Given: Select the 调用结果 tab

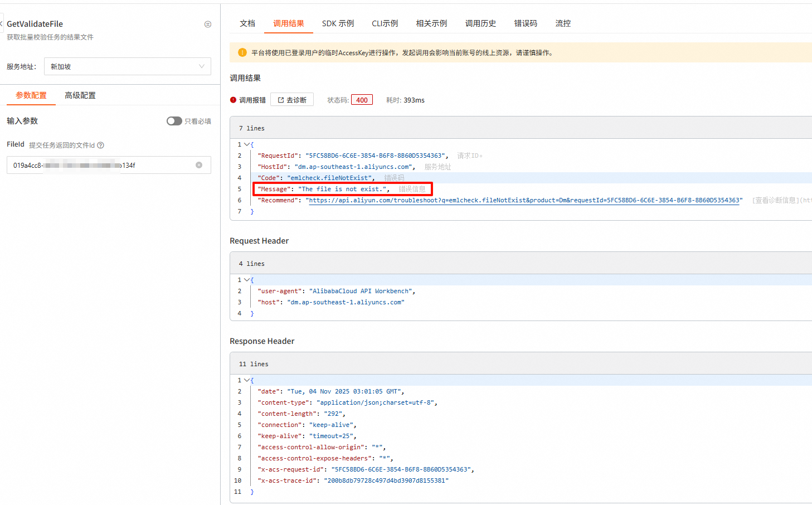Looking at the screenshot, I should tap(289, 23).
